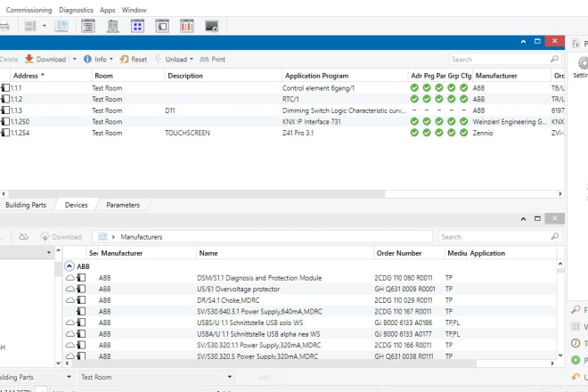This screenshot has height=392, width=588.
Task: Click device icon beside address 1.1.3
Action: tap(5, 110)
